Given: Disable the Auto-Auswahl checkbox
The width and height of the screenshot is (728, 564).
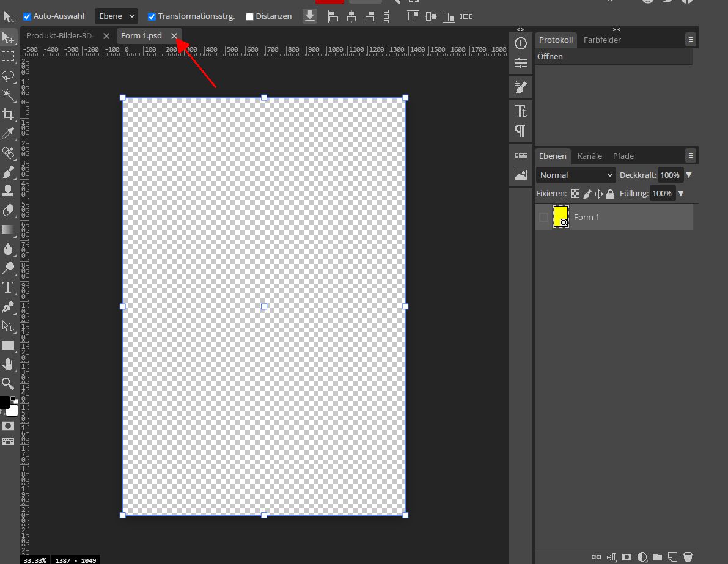Looking at the screenshot, I should click(x=26, y=16).
